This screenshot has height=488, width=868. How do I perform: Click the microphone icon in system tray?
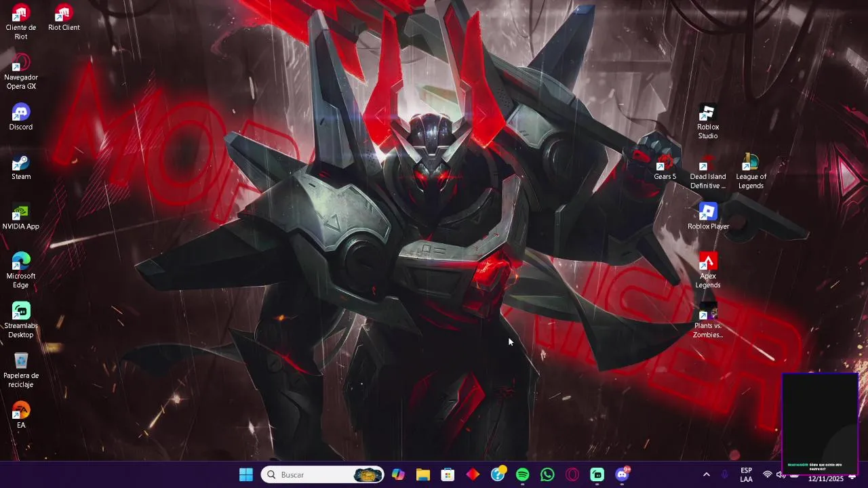tap(725, 475)
